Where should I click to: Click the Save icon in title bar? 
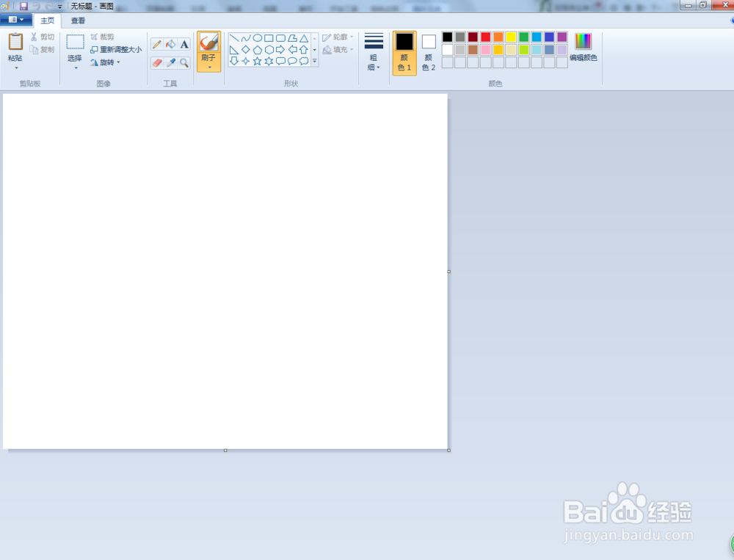pos(23,6)
